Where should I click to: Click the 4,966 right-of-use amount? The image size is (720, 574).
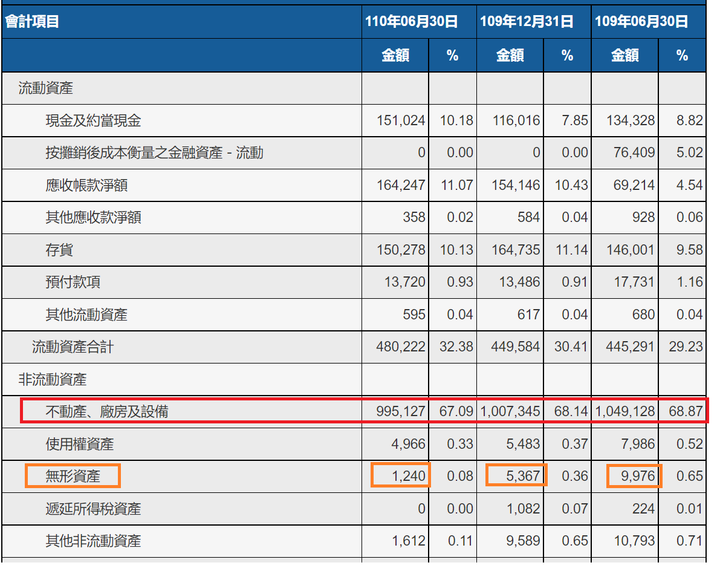(409, 444)
